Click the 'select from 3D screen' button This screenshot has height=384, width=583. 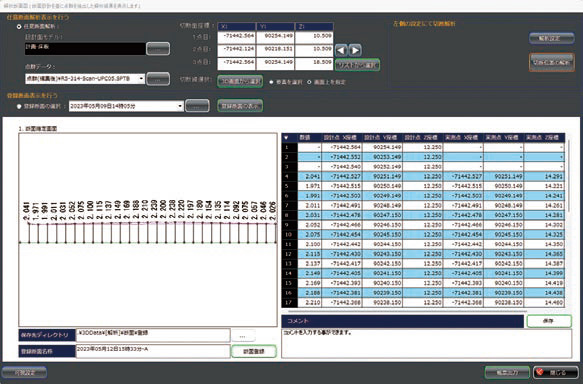click(240, 81)
